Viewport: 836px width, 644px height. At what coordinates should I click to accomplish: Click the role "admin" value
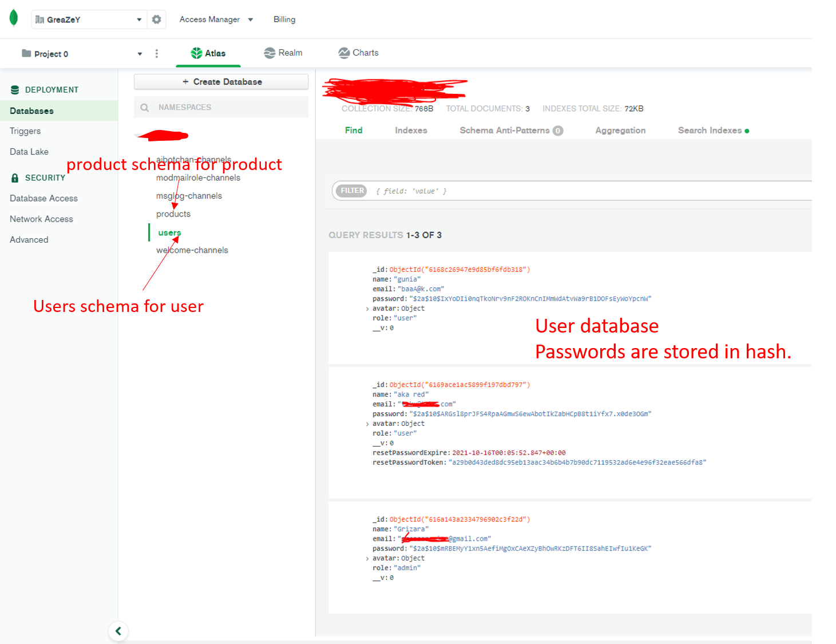point(407,568)
